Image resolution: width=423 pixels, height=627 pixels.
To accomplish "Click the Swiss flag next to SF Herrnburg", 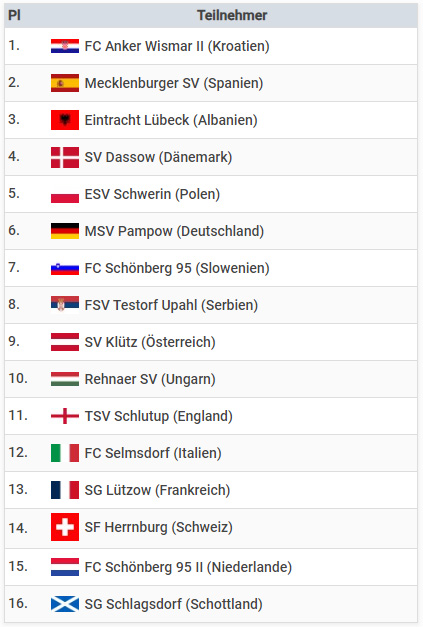I will (65, 527).
